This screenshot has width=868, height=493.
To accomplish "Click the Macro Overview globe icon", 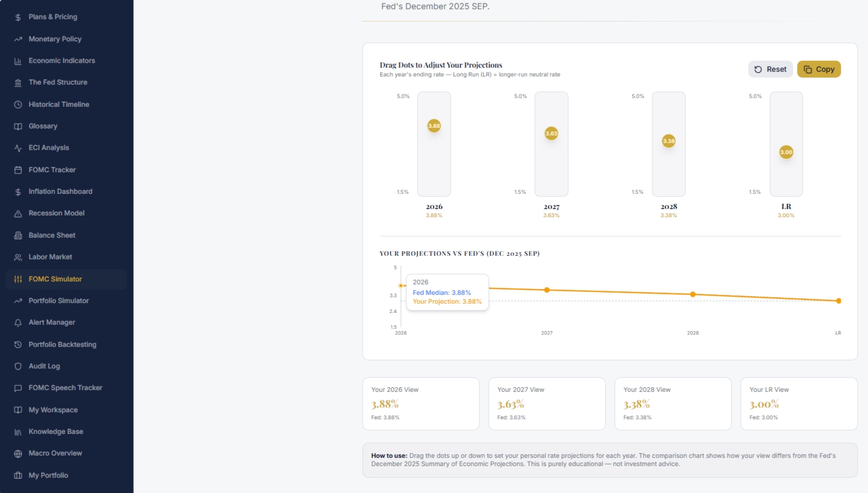I will coord(18,453).
